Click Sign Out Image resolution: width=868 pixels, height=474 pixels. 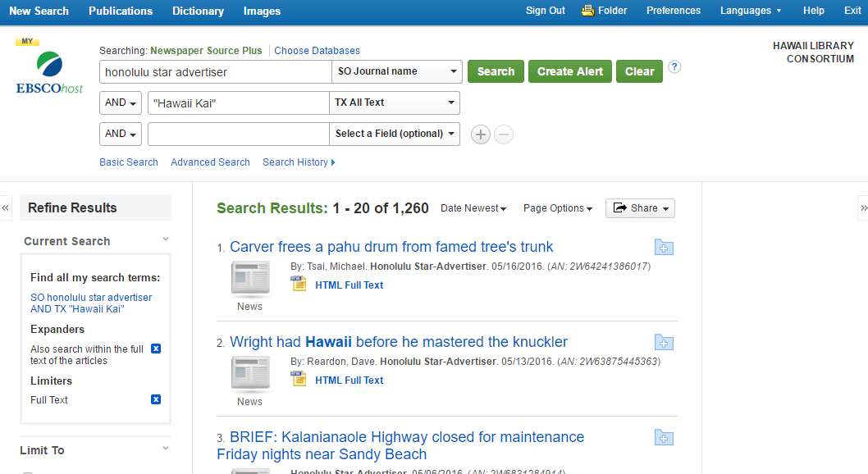(546, 11)
